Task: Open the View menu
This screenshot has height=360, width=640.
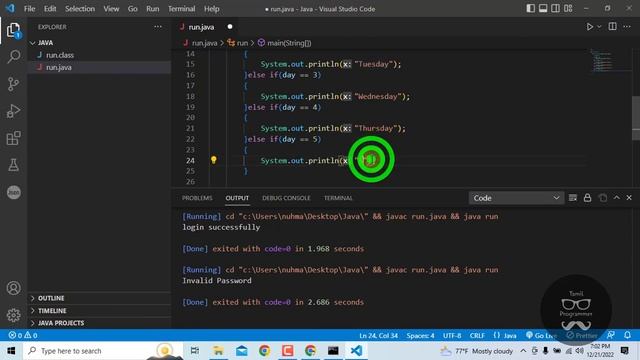Action: 111,9
